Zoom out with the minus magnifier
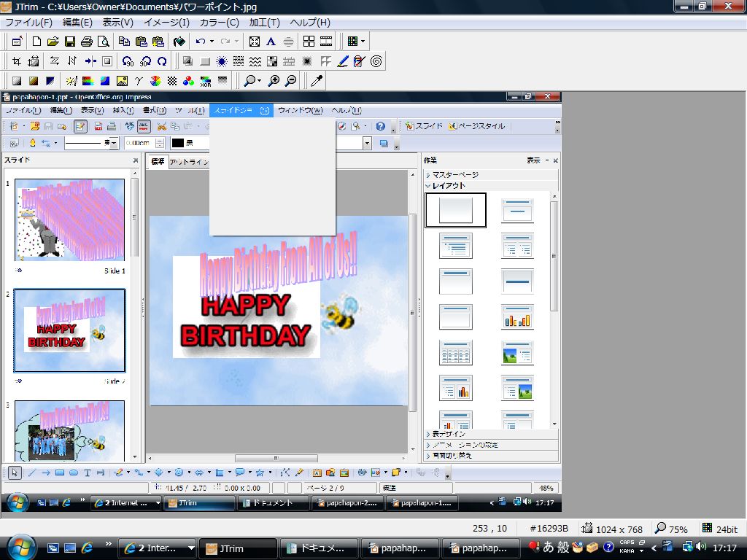 point(290,81)
